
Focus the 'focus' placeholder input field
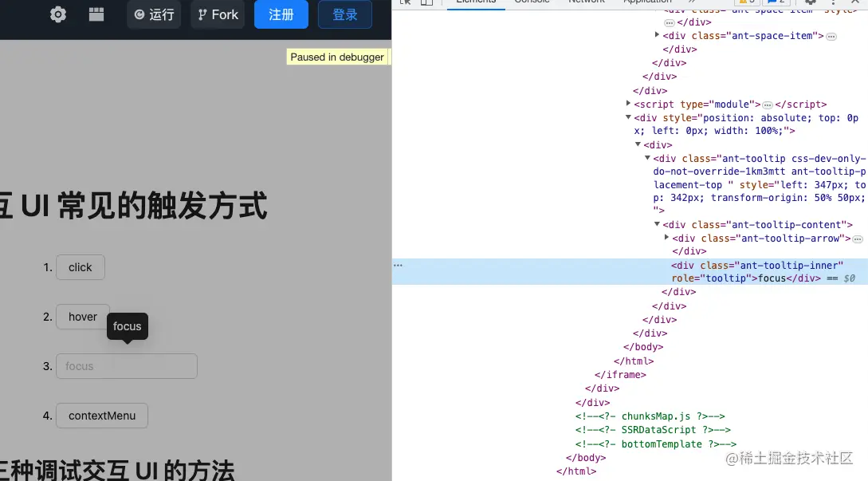tap(127, 366)
